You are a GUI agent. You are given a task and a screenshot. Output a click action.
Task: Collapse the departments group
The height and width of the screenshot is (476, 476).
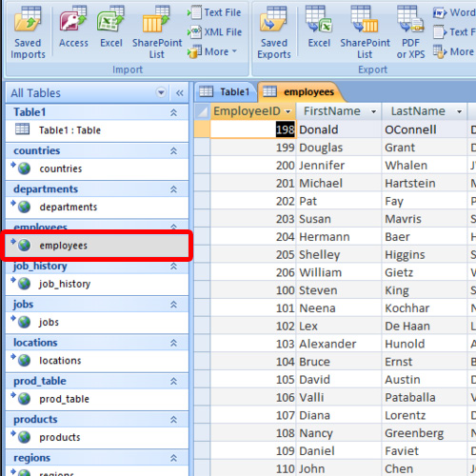(173, 189)
